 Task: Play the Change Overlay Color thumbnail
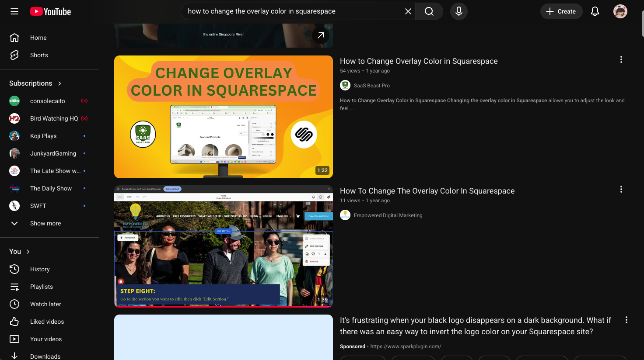[223, 117]
